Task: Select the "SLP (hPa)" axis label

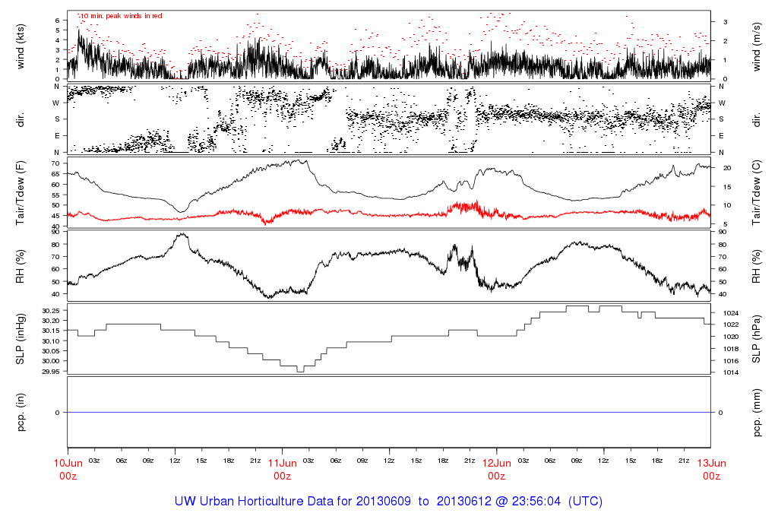Action: 756,339
